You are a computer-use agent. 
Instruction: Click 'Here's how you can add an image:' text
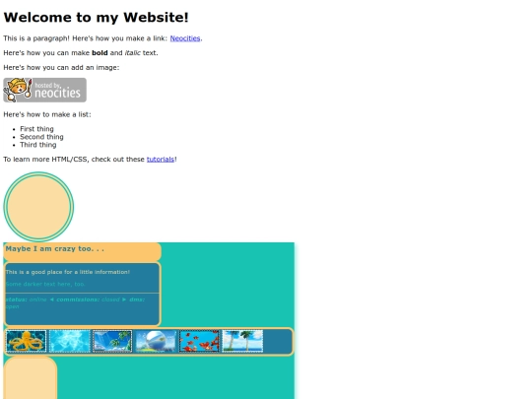pos(61,68)
